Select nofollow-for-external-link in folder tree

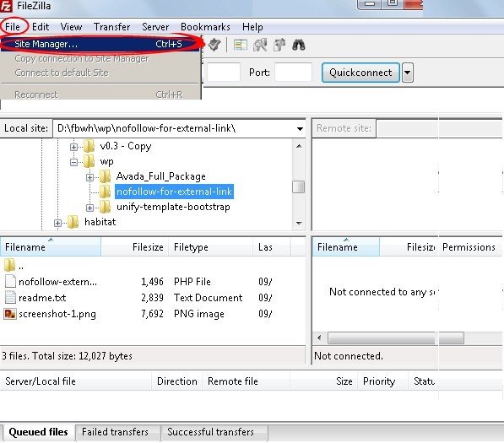coord(174,192)
